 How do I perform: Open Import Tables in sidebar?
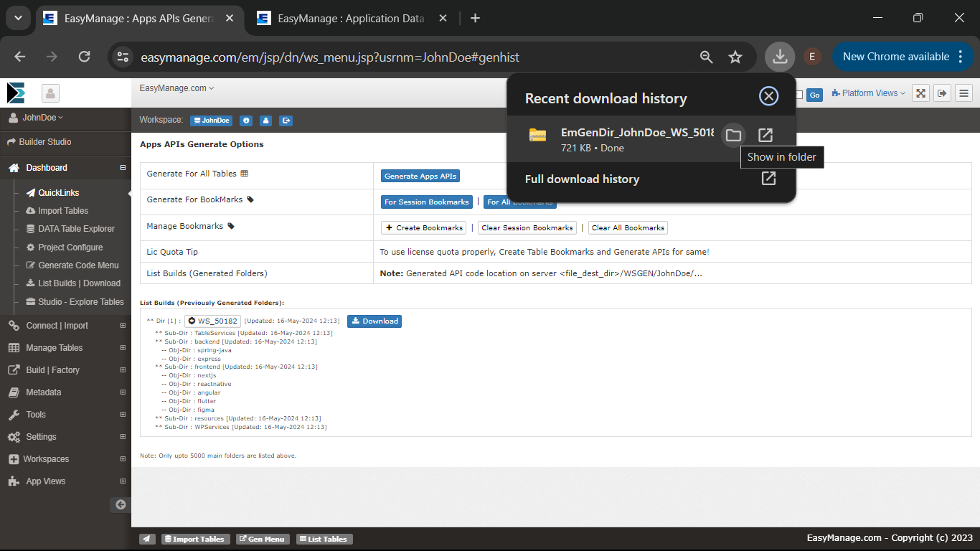tap(57, 210)
